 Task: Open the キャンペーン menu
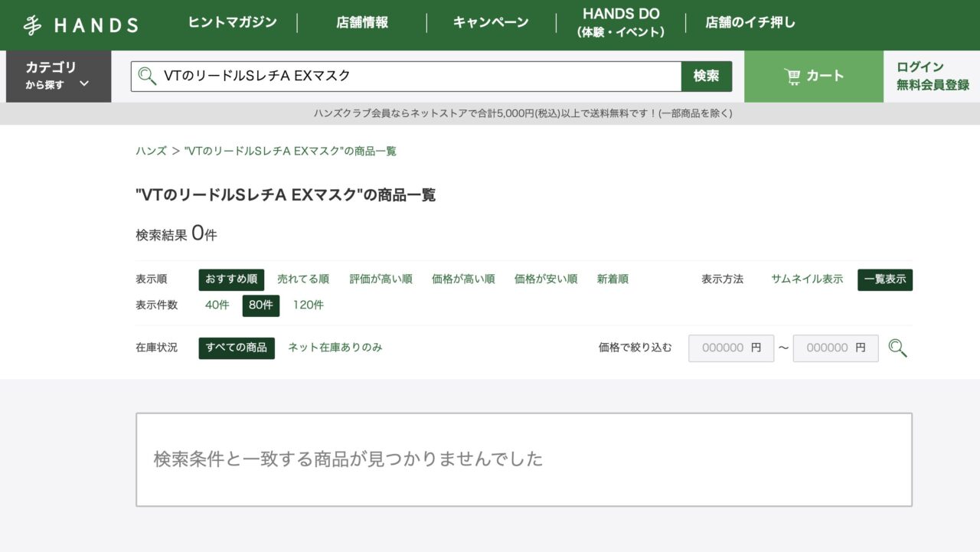pyautogui.click(x=491, y=22)
